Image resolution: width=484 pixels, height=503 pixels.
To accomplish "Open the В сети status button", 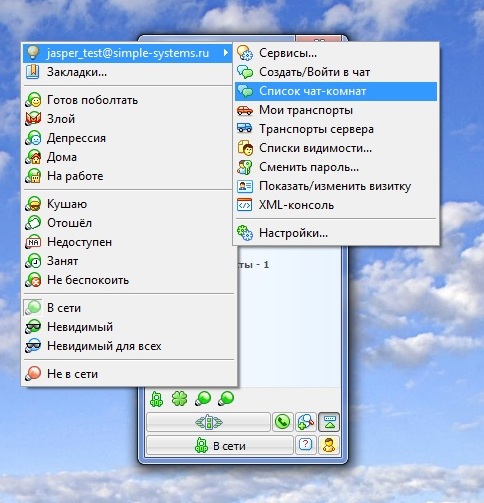I will [x=220, y=445].
